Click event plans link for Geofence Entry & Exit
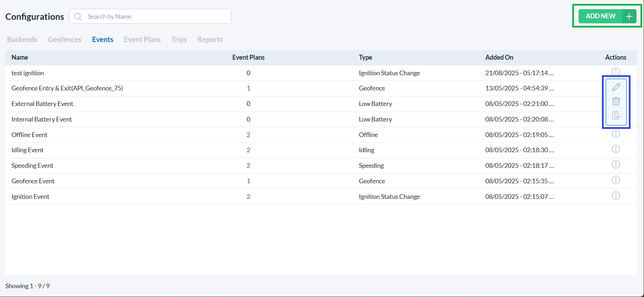This screenshot has width=644, height=297. (248, 88)
